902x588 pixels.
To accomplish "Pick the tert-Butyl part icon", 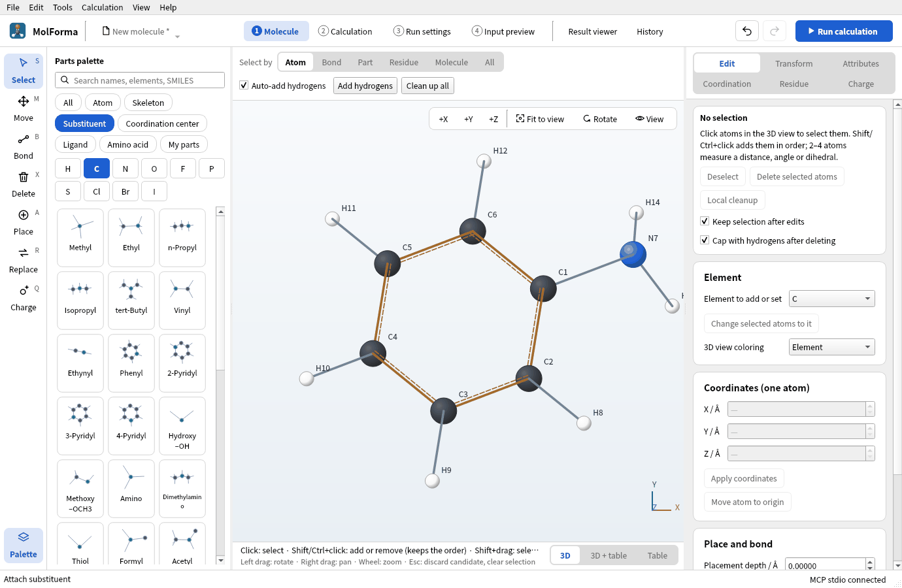I will [x=131, y=300].
